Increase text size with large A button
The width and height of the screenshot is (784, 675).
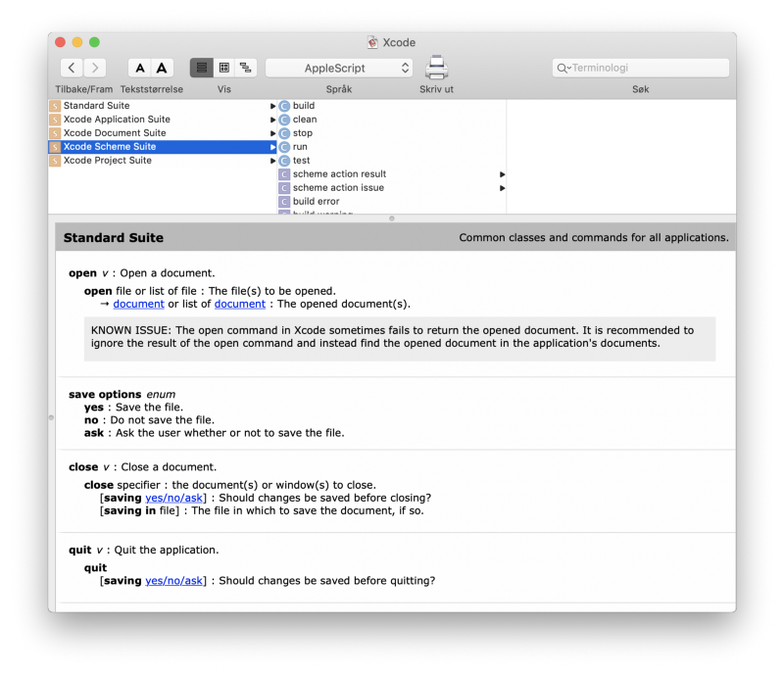click(163, 68)
